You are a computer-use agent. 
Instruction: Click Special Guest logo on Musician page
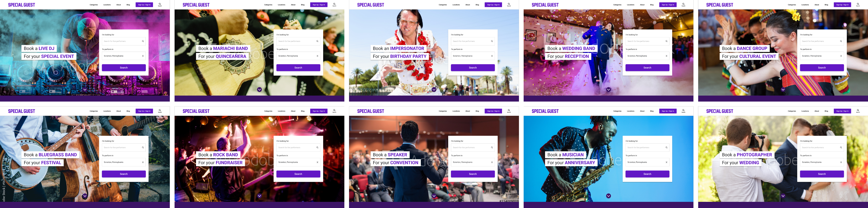(x=545, y=111)
